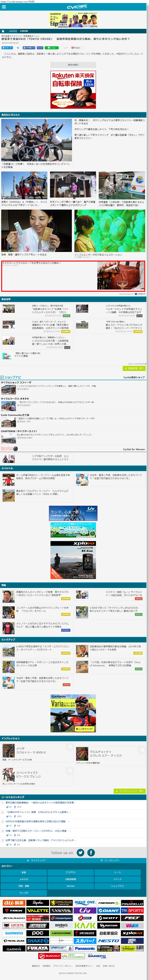Select プロダクト category tab
Screen dimensions: 149x980
pos(70,873)
